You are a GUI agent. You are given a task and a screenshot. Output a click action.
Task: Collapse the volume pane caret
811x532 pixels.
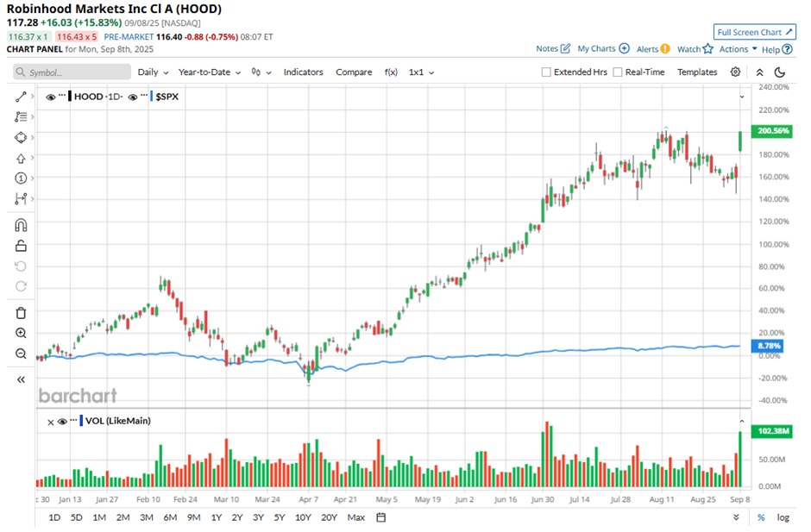coord(742,422)
